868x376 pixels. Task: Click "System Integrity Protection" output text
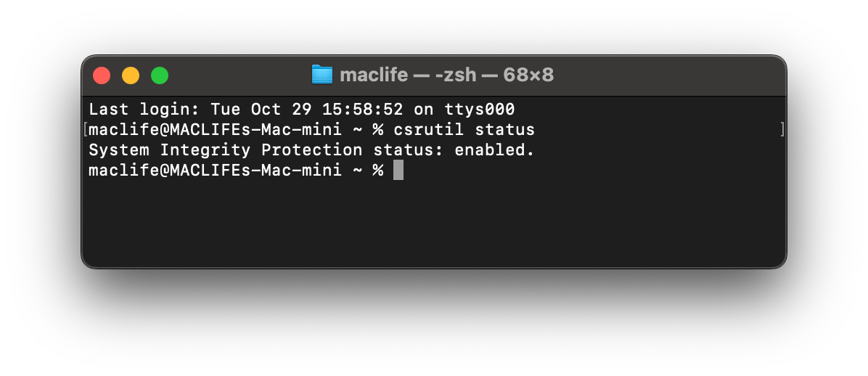pyautogui.click(x=225, y=150)
